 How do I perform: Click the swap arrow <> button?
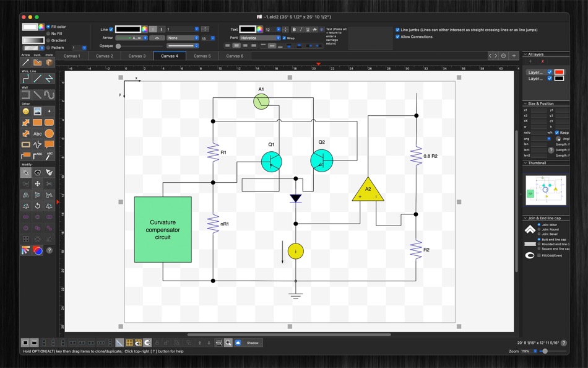coord(157,38)
